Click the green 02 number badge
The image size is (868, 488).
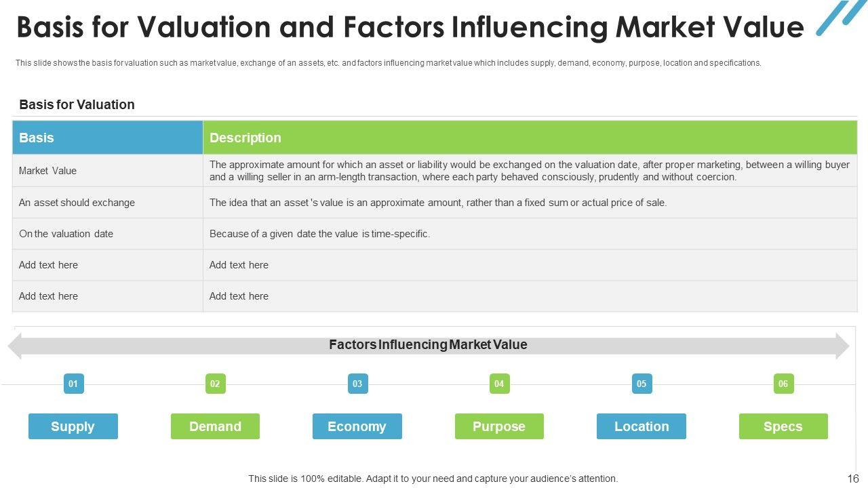click(x=215, y=384)
